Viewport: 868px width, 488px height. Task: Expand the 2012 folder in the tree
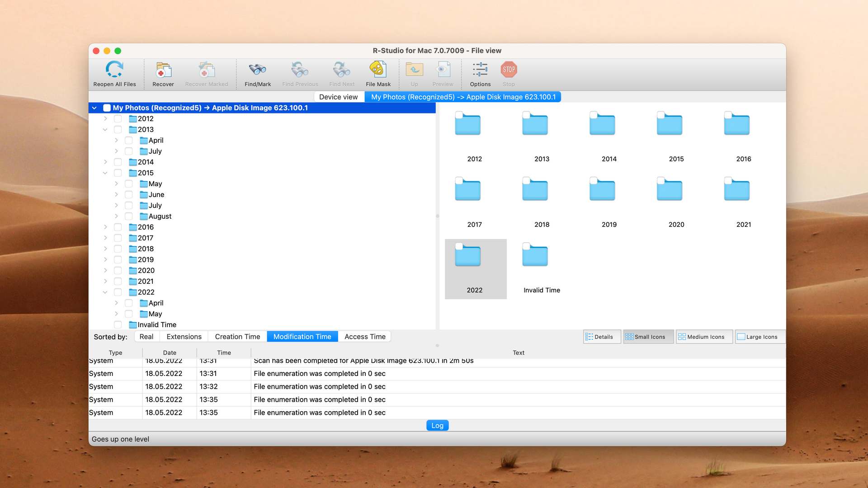[105, 118]
